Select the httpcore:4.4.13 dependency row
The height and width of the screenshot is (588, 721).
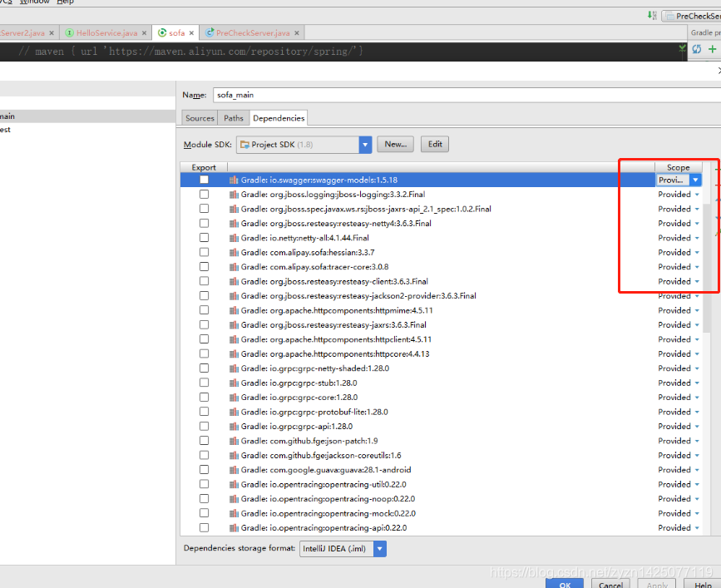pyautogui.click(x=441, y=354)
